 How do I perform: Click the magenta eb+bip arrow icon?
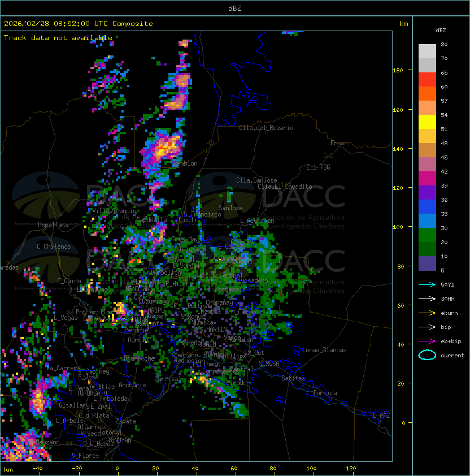(427, 341)
